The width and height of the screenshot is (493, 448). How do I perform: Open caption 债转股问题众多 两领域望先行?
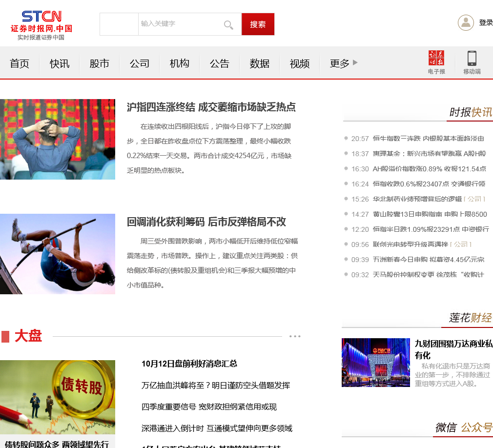57,444
